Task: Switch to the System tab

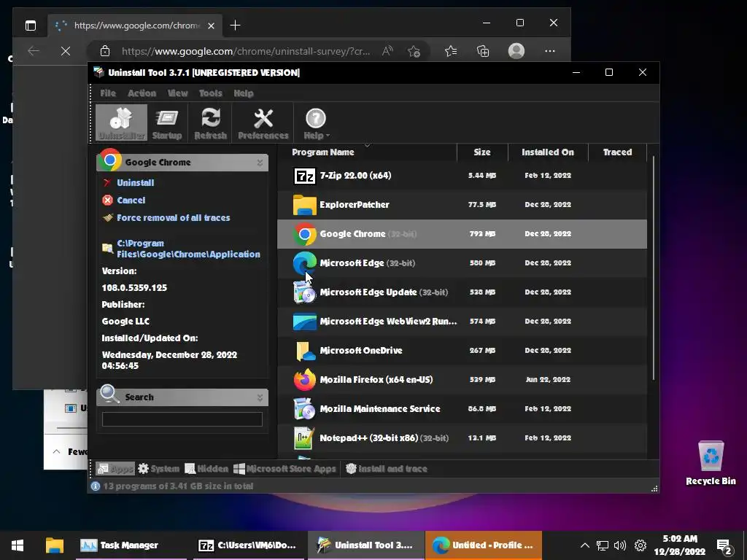Action: pos(158,469)
